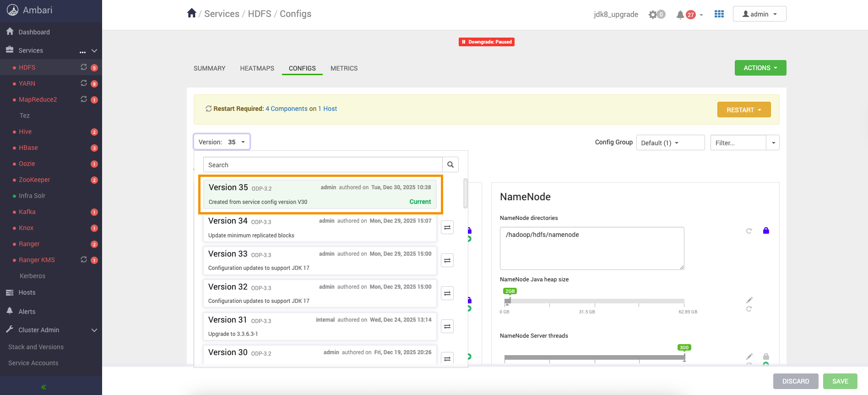
Task: Open the views grid icon
Action: point(719,14)
